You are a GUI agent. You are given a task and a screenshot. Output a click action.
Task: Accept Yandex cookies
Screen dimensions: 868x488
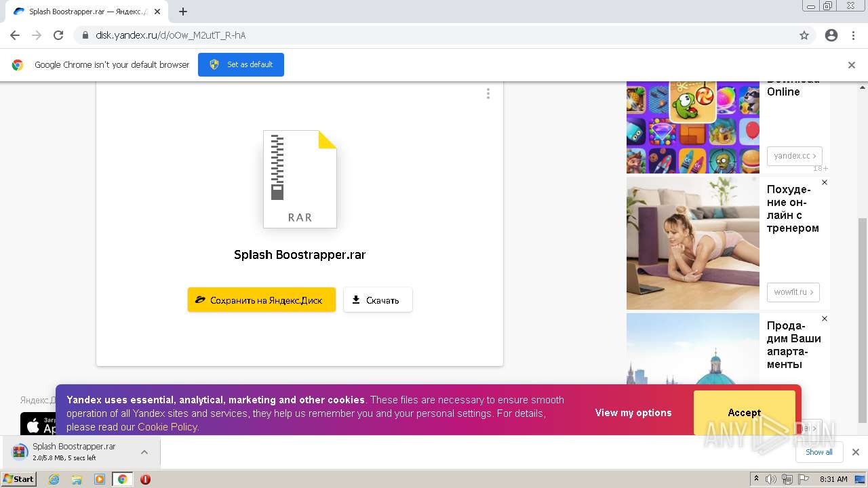point(745,413)
